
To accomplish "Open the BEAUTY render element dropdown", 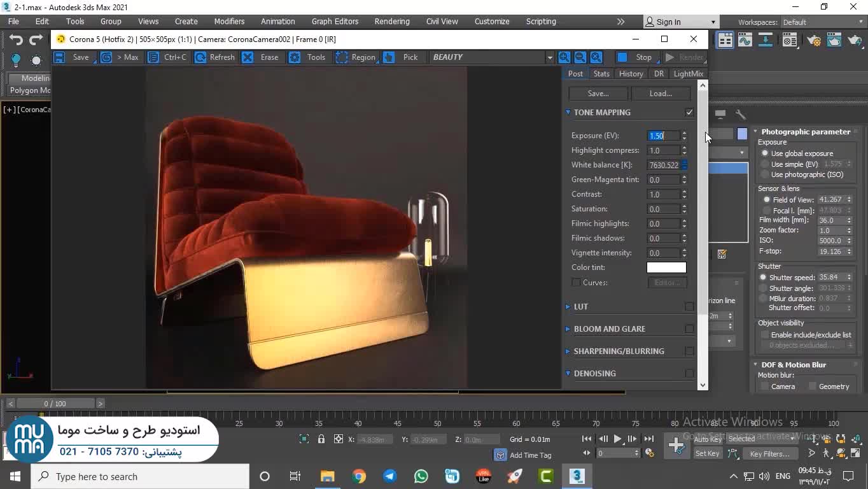I will (549, 57).
